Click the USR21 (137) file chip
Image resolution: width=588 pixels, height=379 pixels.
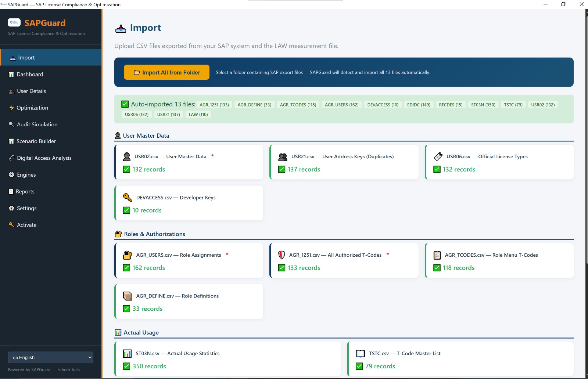[x=169, y=114]
